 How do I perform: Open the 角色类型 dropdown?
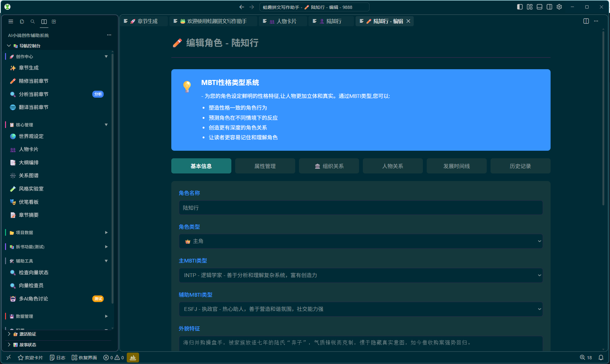(361, 241)
